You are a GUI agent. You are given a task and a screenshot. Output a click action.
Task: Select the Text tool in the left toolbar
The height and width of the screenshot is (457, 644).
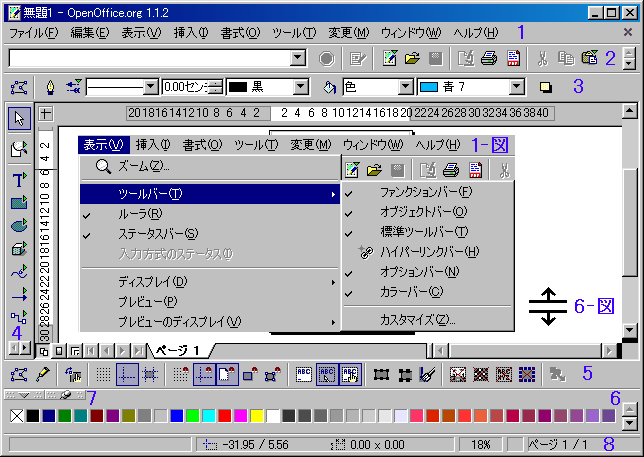pyautogui.click(x=19, y=180)
